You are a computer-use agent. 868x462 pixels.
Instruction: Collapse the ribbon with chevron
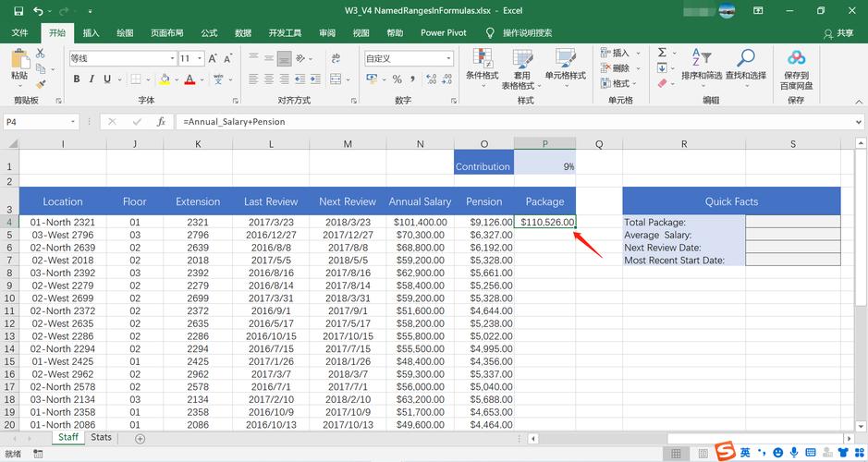coord(859,101)
